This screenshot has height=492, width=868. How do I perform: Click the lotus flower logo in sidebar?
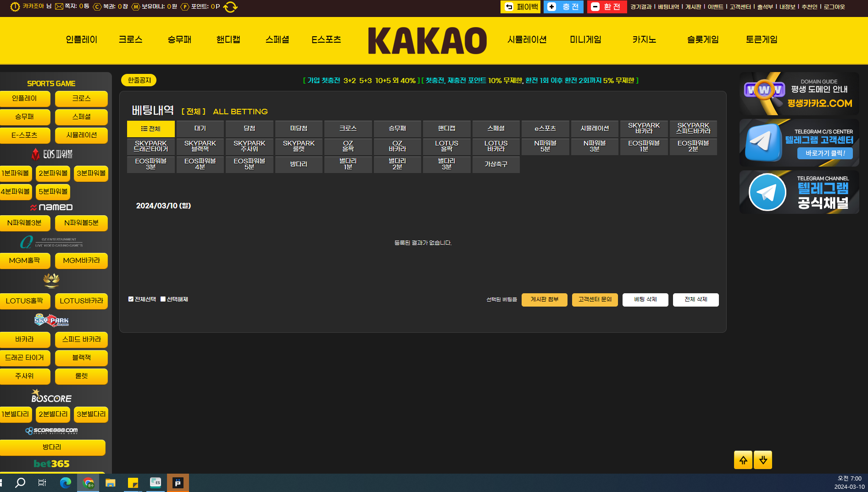tap(51, 280)
